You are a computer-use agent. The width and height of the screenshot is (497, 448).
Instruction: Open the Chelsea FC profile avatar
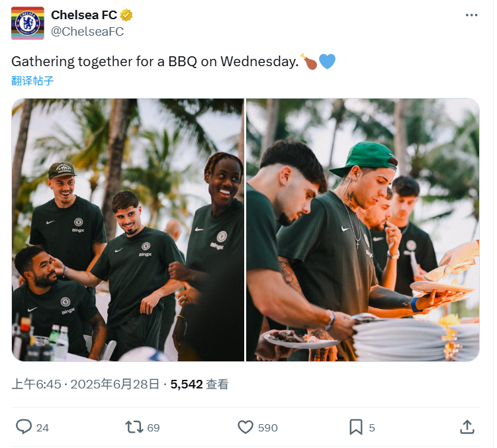tap(28, 23)
